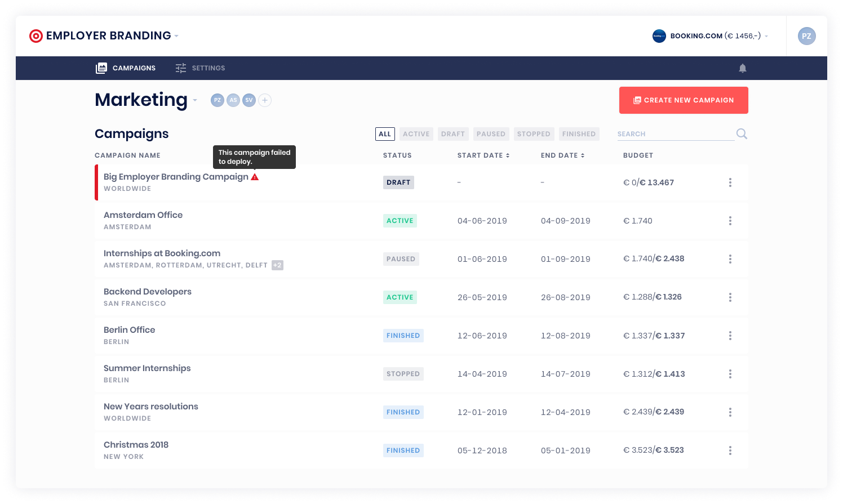This screenshot has height=504, width=843.
Task: Select the All status filter
Action: pyautogui.click(x=385, y=134)
